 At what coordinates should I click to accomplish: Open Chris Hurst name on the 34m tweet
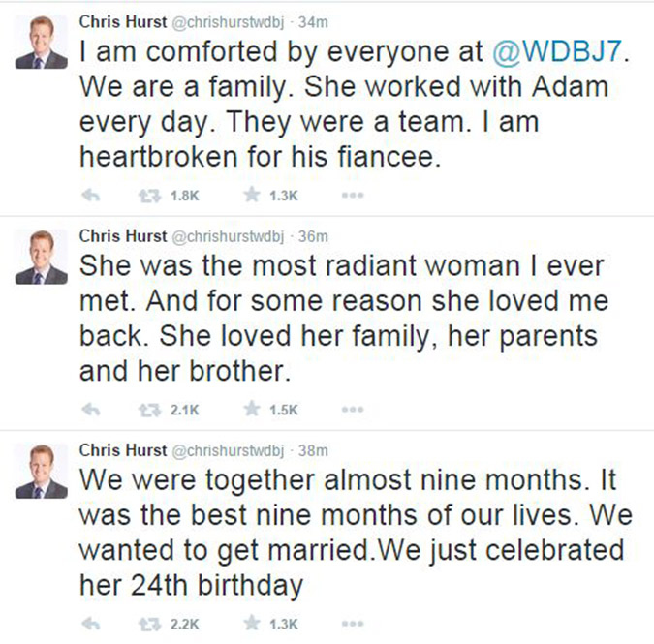121,20
